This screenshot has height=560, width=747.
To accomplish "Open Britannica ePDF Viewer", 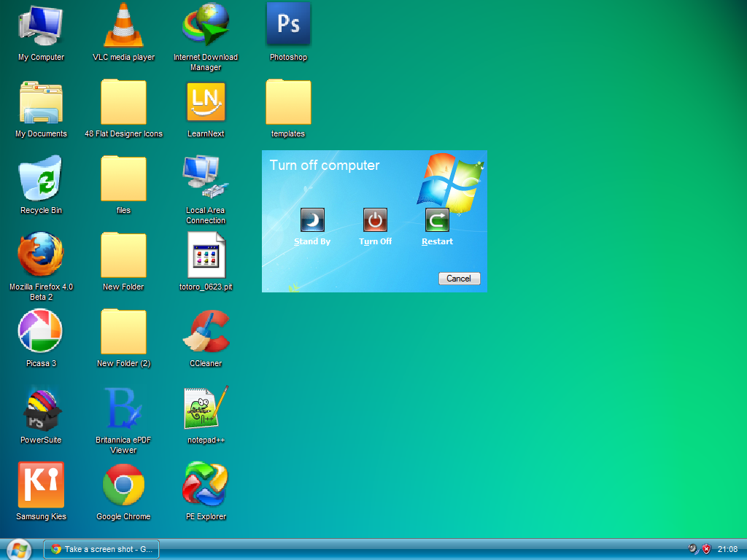I will point(123,407).
